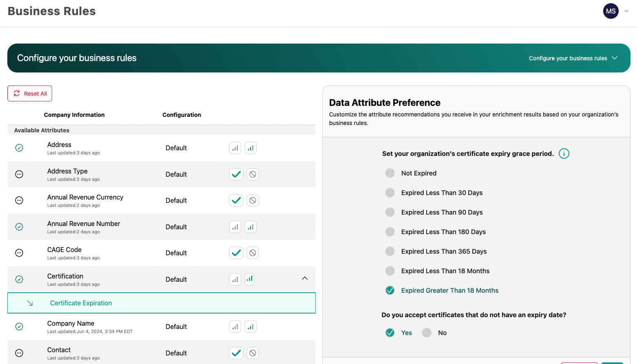
Task: Select Expired Less Than 365 Days
Action: 390,251
